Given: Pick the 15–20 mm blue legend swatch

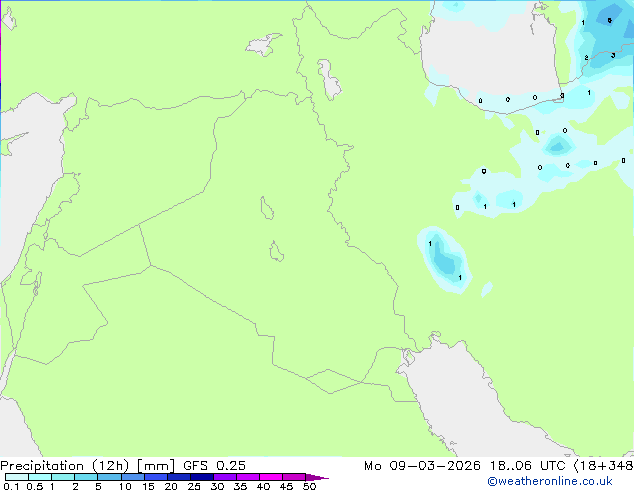Looking at the screenshot, I should point(156,477).
